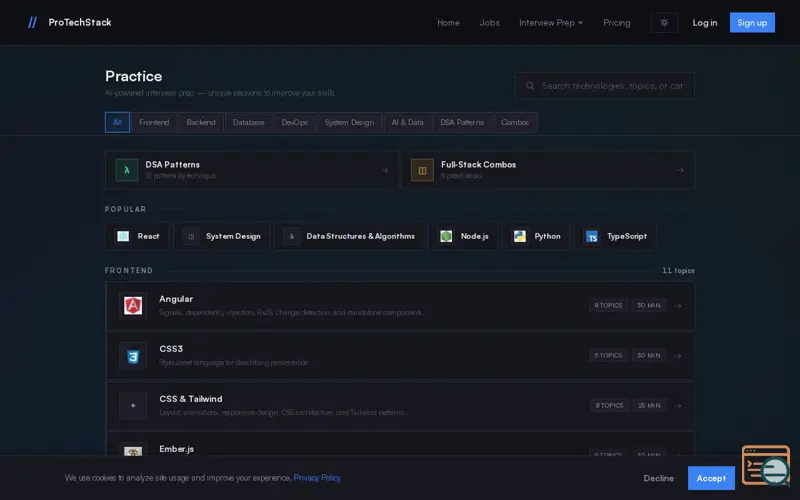Switch to the Database filter tab
800x500 pixels.
tap(248, 122)
